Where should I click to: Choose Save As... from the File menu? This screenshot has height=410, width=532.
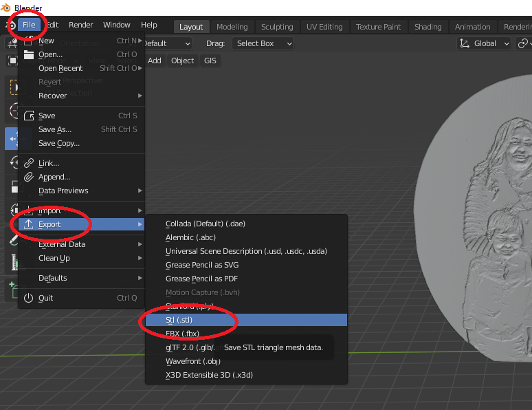point(81,129)
